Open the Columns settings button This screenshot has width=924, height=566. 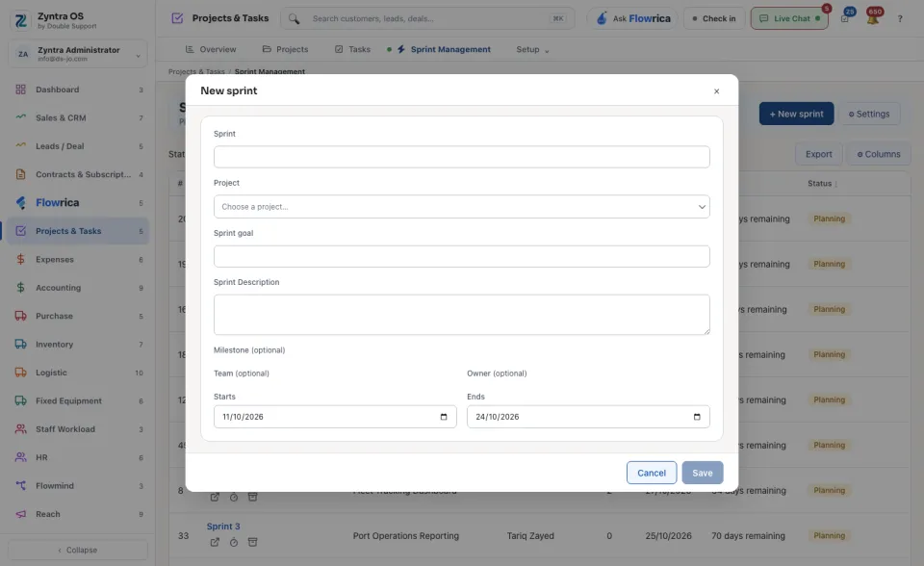879,154
